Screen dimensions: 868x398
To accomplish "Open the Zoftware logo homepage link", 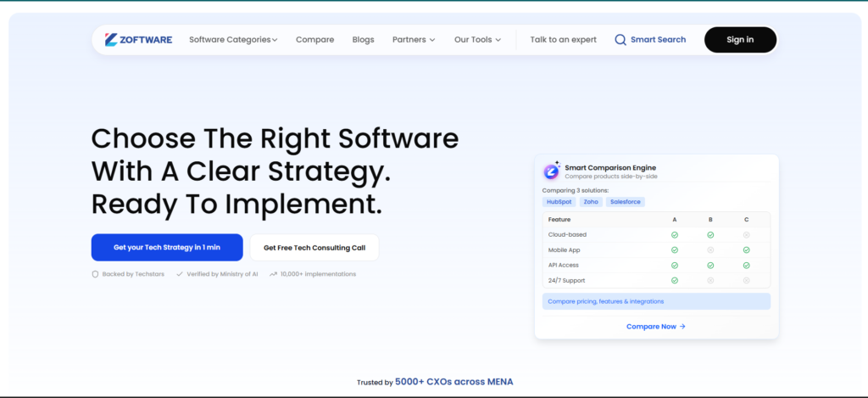I will click(138, 39).
